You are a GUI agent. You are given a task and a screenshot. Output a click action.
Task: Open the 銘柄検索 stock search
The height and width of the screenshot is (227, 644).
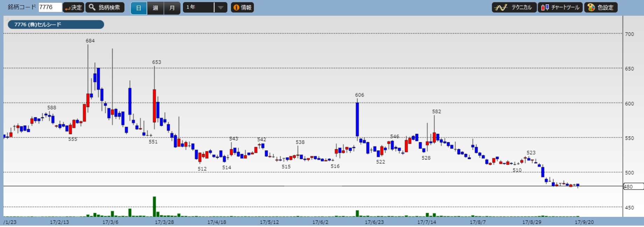click(x=105, y=7)
